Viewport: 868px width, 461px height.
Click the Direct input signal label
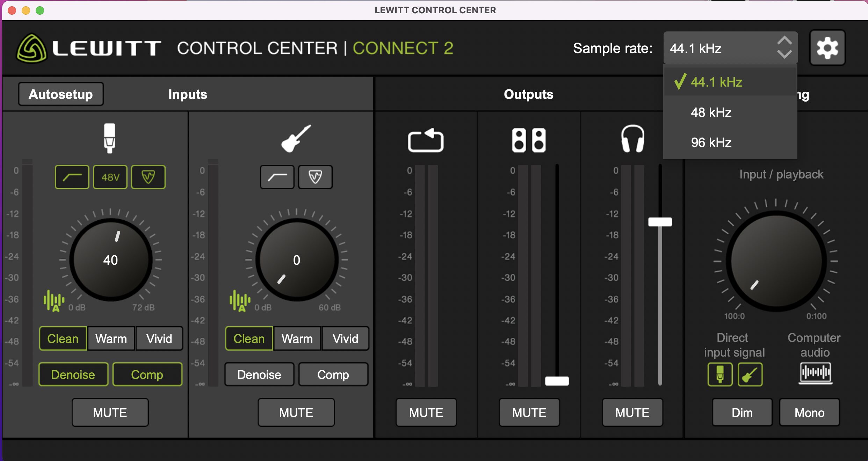coord(734,345)
